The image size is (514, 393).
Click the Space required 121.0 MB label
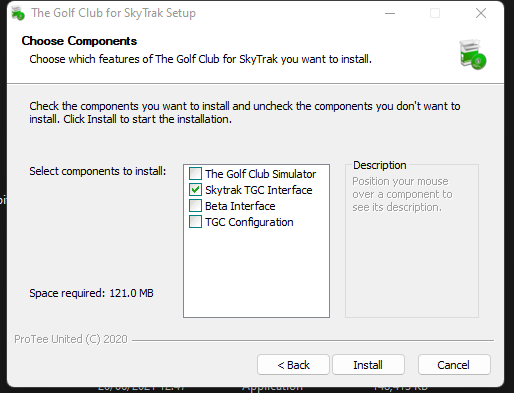(91, 293)
